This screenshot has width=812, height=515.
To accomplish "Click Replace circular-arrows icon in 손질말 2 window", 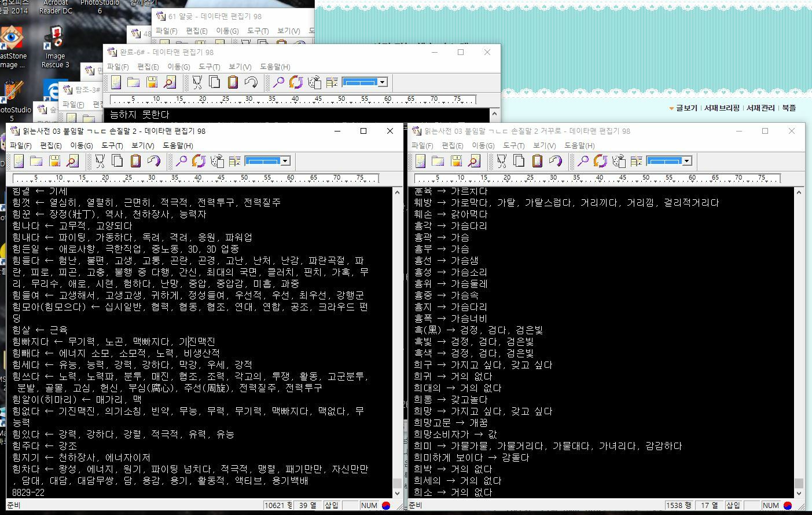I will [199, 161].
